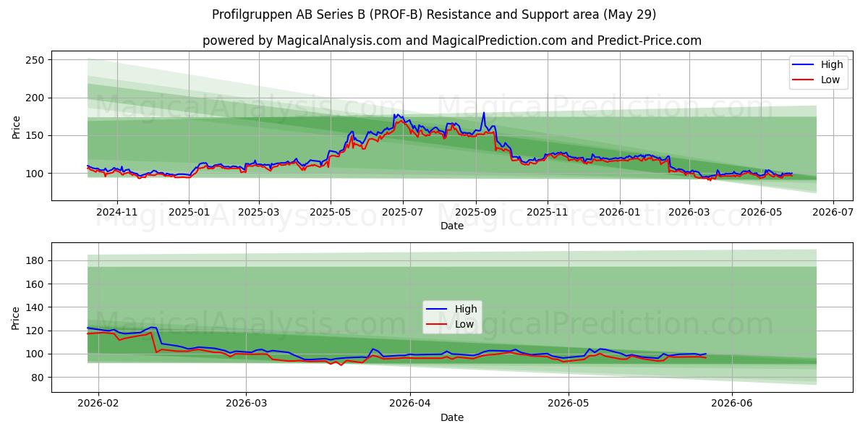Click top chart x-axis label '2025-09'
Image resolution: width=868 pixels, height=434 pixels.
point(476,212)
